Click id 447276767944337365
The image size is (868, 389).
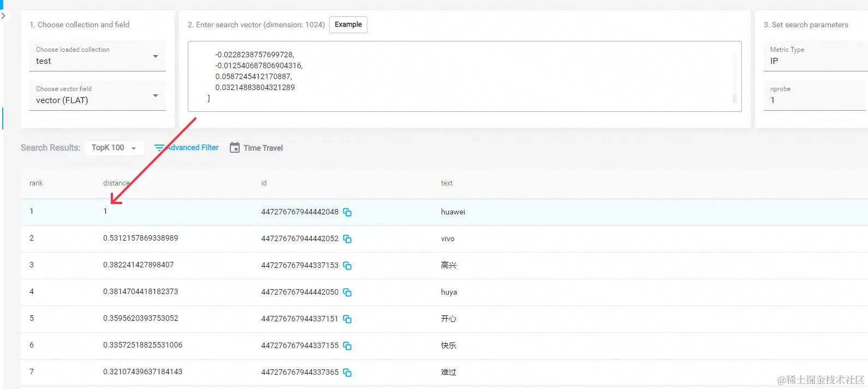click(x=300, y=373)
